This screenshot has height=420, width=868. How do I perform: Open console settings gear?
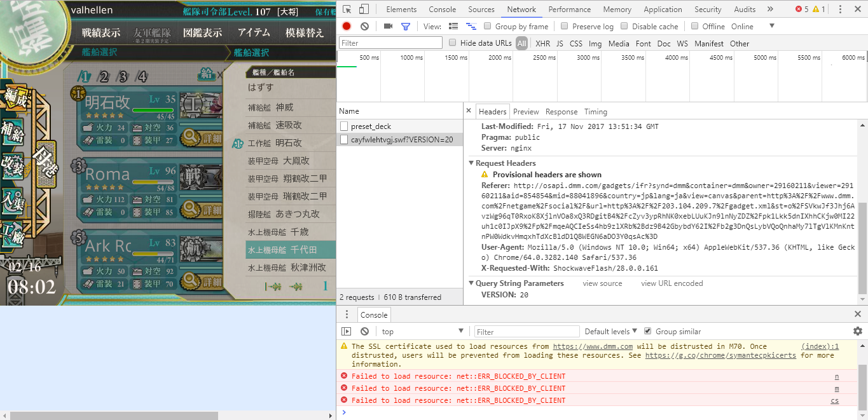coord(857,331)
